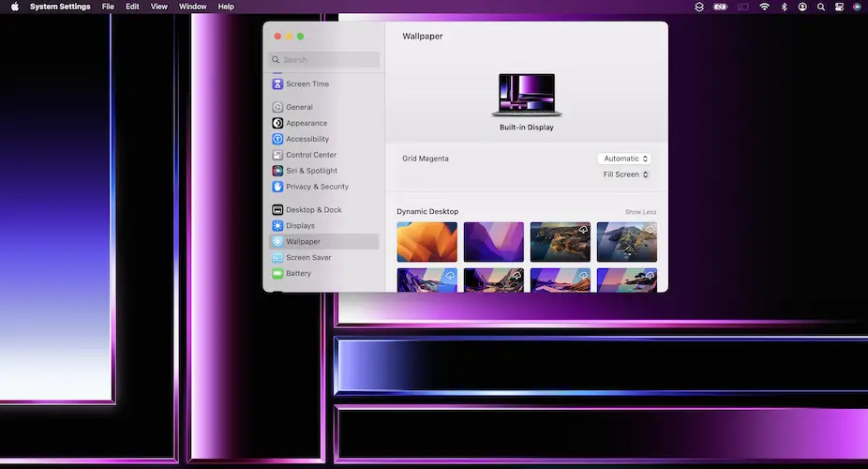
Task: Go to Control Center settings
Action: coord(310,155)
